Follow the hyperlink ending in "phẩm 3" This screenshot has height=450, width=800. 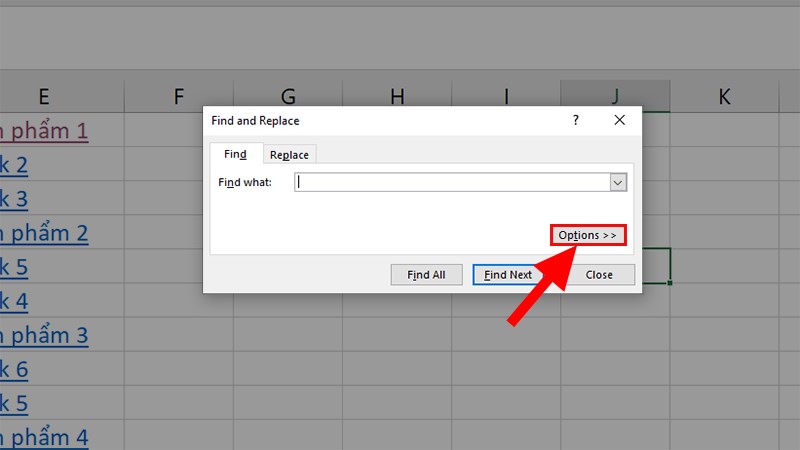click(x=44, y=335)
